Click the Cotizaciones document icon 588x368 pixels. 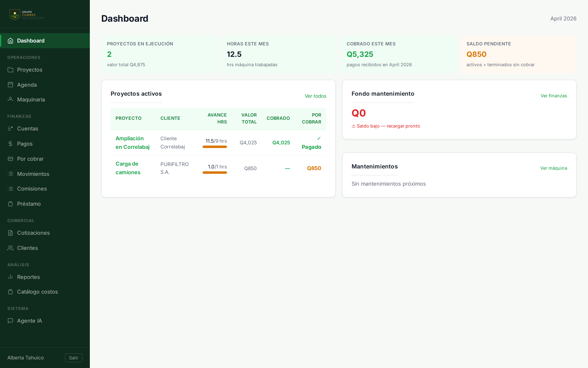(x=10, y=233)
